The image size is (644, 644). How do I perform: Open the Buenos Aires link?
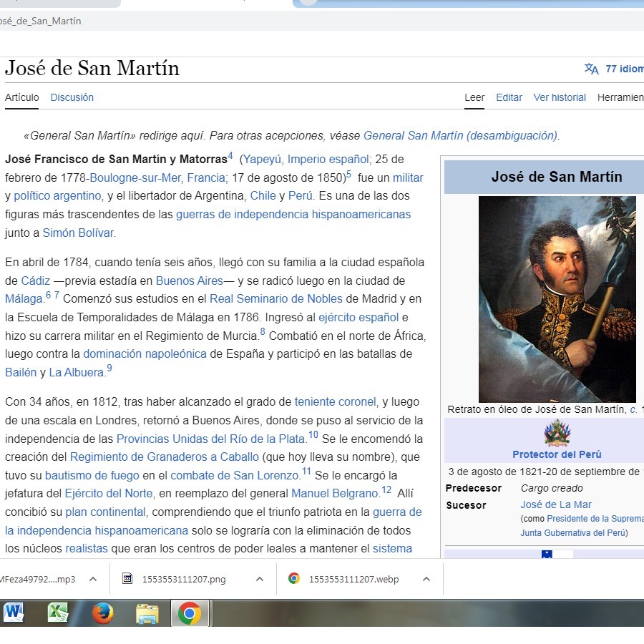(190, 281)
